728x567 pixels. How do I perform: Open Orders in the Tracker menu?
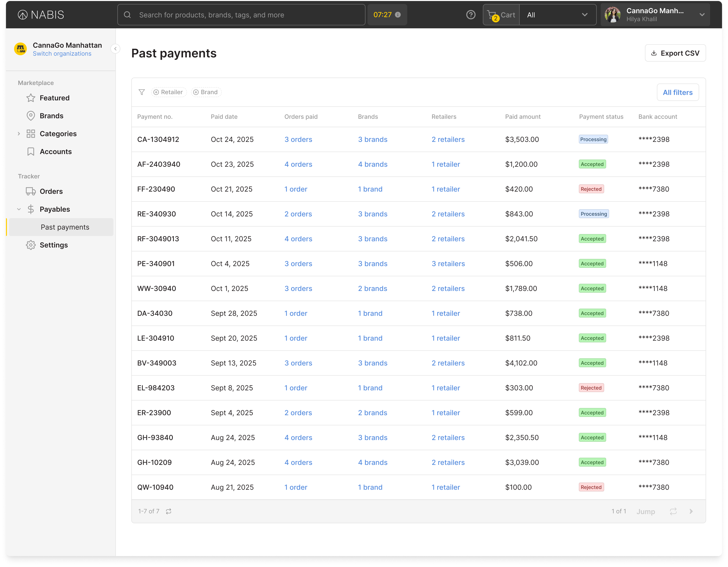[x=51, y=191]
